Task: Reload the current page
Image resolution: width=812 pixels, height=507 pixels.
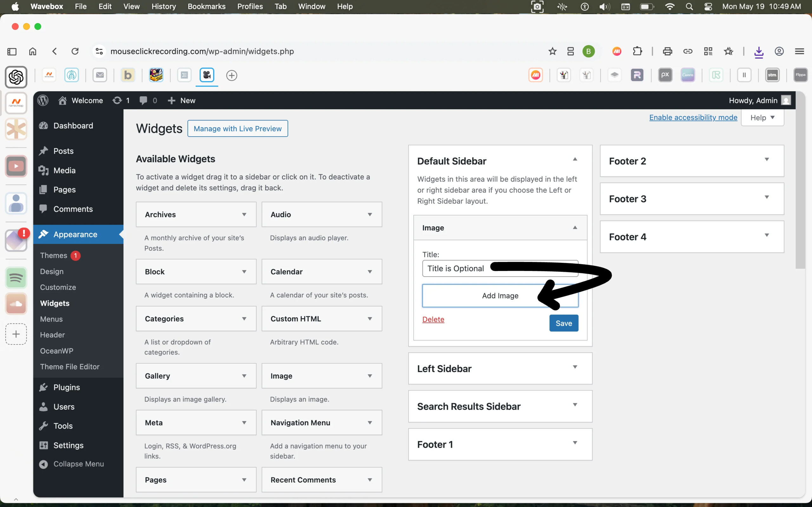Action: pos(75,51)
